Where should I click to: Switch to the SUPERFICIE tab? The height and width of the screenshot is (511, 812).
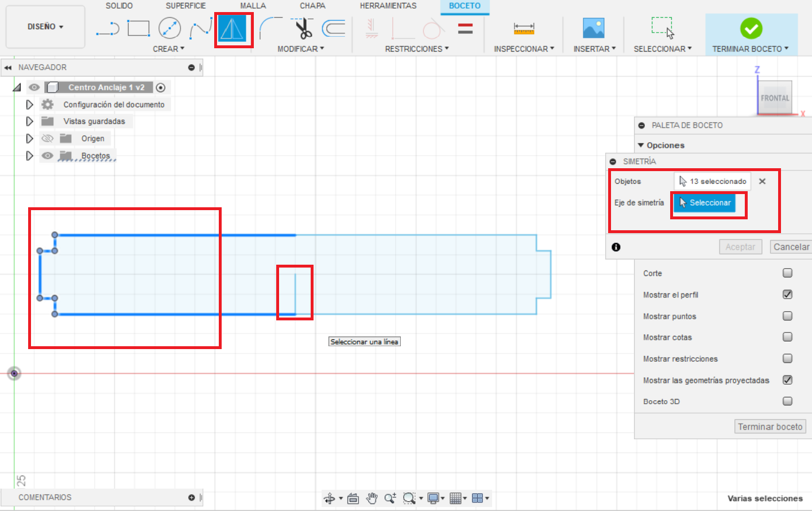click(x=185, y=6)
